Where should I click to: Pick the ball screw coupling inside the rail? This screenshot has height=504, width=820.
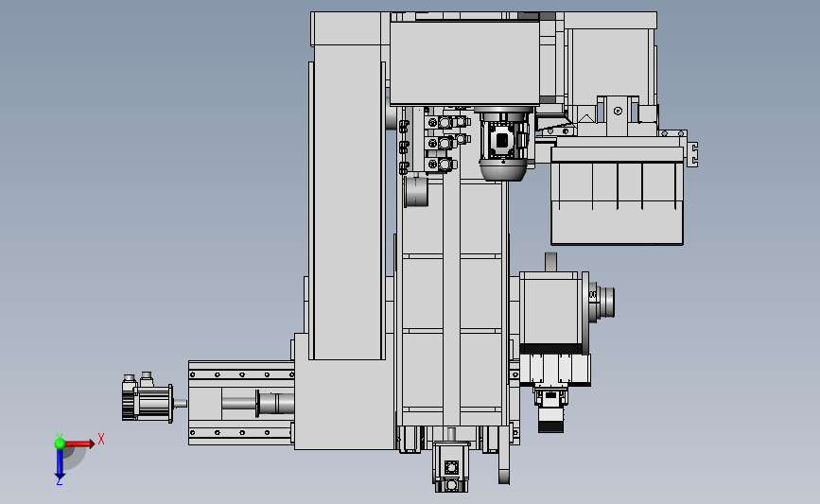(x=274, y=404)
